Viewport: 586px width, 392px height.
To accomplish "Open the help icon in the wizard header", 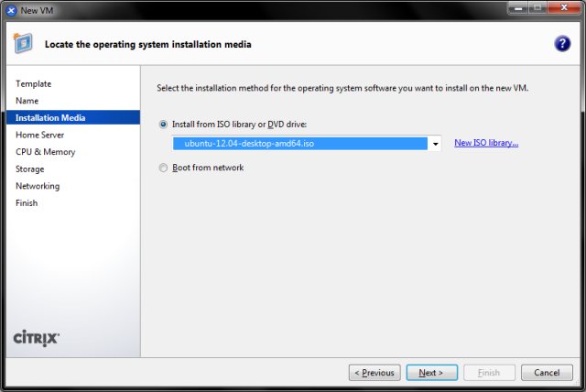I will [562, 44].
